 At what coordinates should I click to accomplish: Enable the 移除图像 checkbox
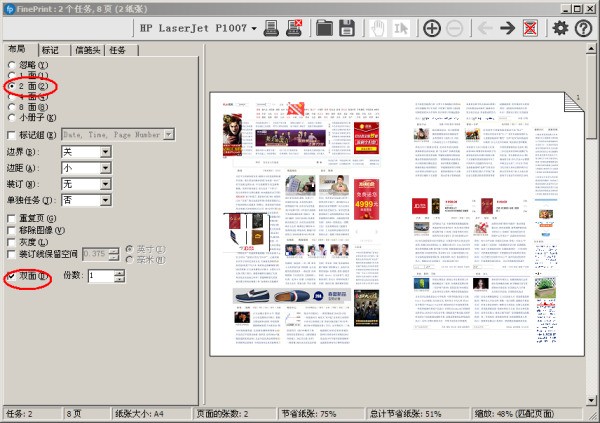click(12, 230)
